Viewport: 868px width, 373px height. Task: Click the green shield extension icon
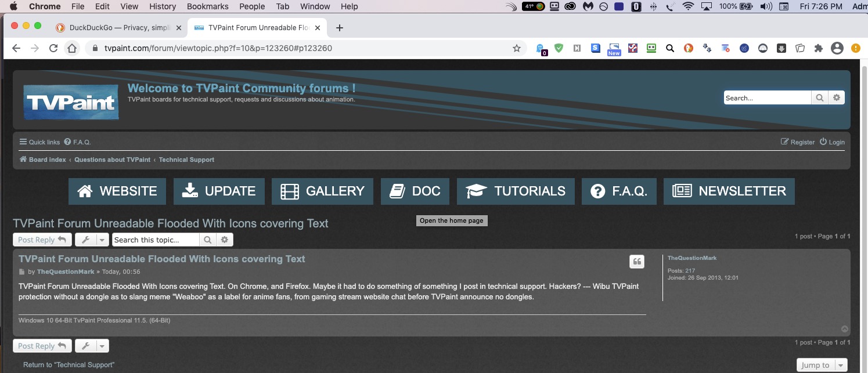(559, 48)
